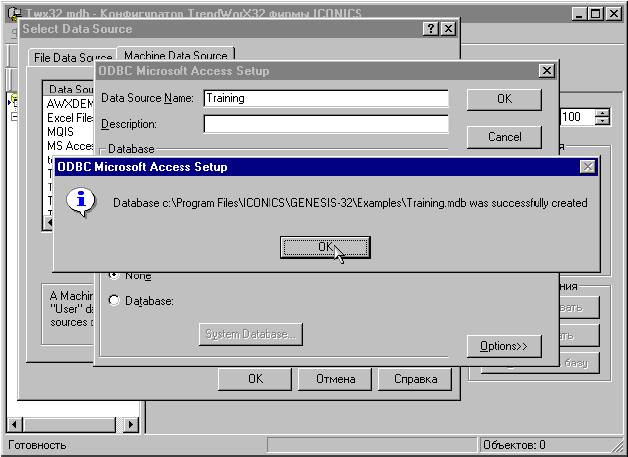
Task: Close the ODBC Microsoft Access Setup window
Action: pos(546,71)
